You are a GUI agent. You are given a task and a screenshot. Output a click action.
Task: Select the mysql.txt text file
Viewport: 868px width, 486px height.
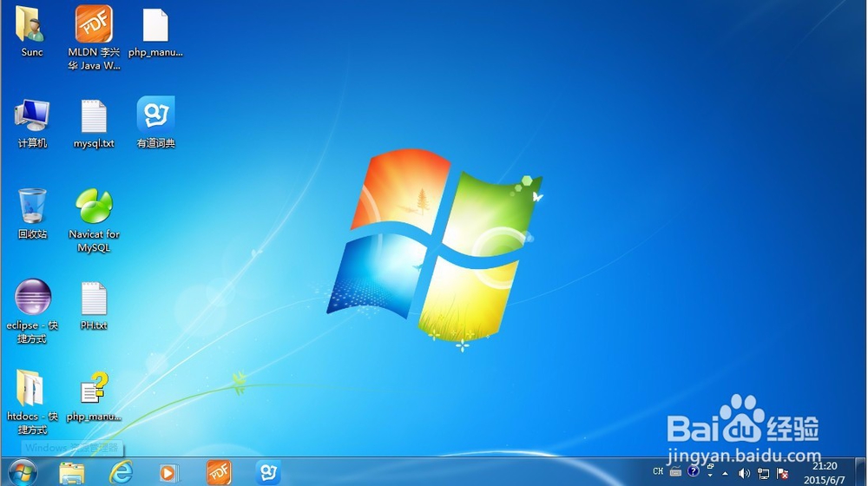94,123
